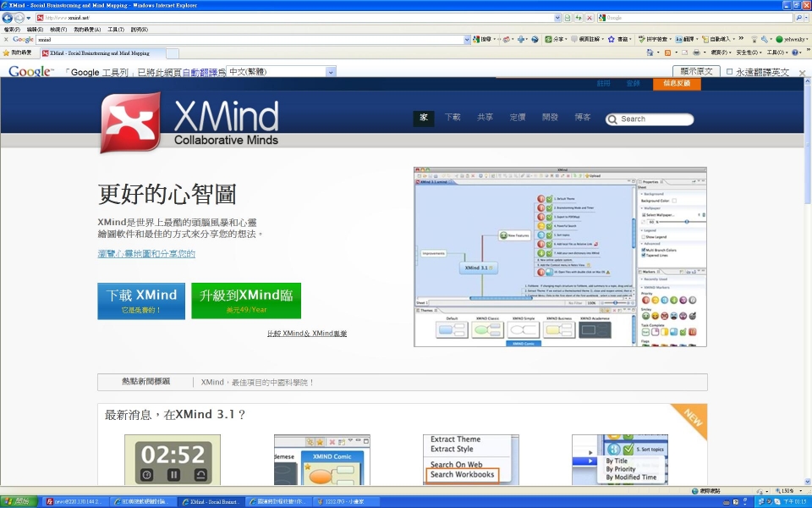This screenshot has height=508, width=812.
Task: Toggle the 自動填入 autofill feature on Google Toolbar
Action: [x=705, y=39]
